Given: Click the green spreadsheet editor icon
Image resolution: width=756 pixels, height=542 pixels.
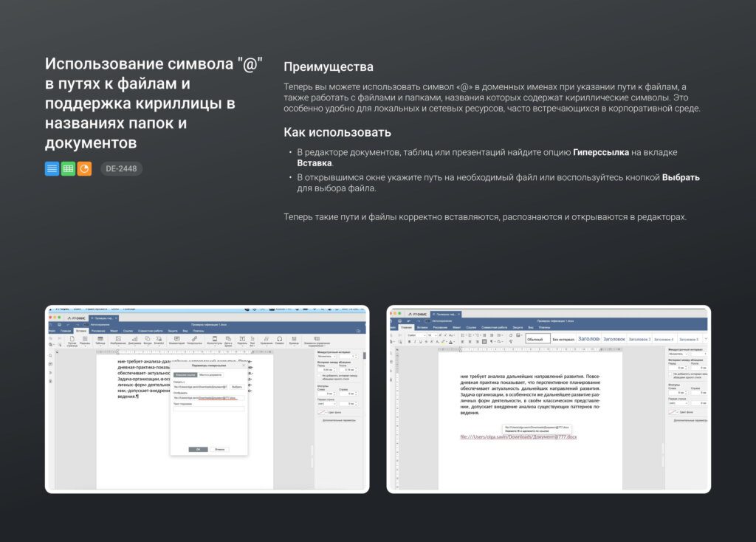Looking at the screenshot, I should point(68,168).
